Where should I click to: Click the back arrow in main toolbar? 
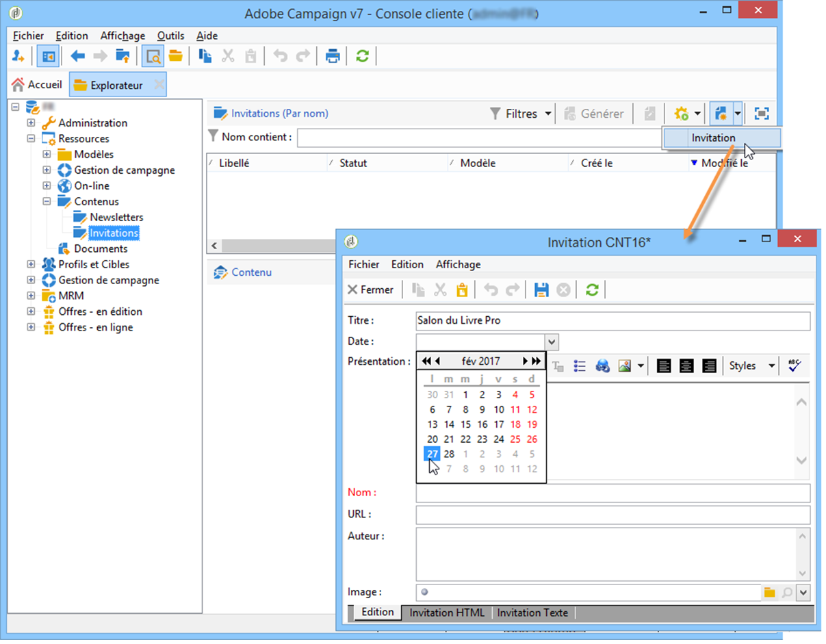click(x=77, y=57)
